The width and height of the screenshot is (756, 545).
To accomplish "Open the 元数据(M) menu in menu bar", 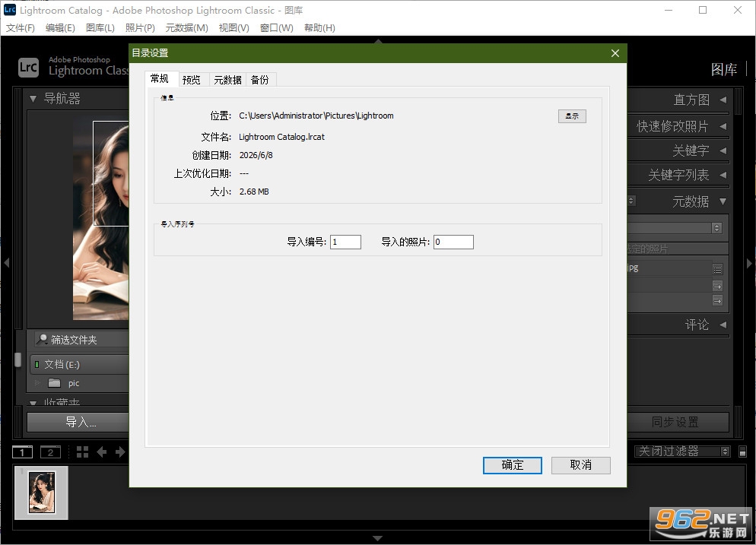I will (x=187, y=28).
